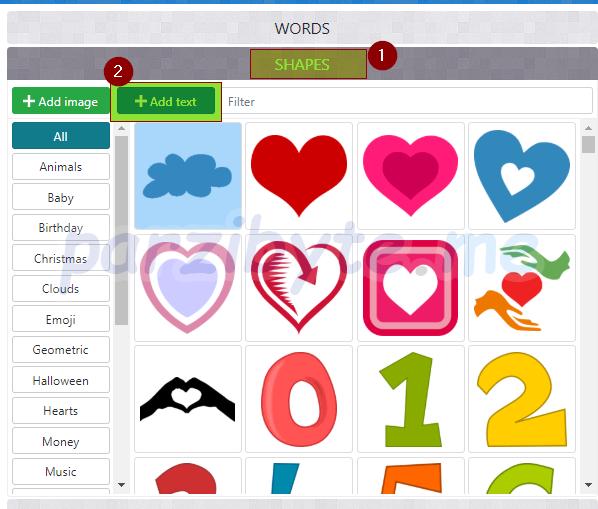Screen dimensions: 598x509
Task: Choose the heart with curved arrow shape
Action: (299, 288)
